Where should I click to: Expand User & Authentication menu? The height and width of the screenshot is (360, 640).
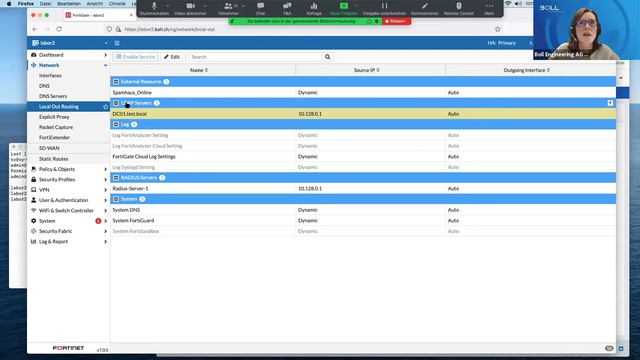(x=69, y=200)
